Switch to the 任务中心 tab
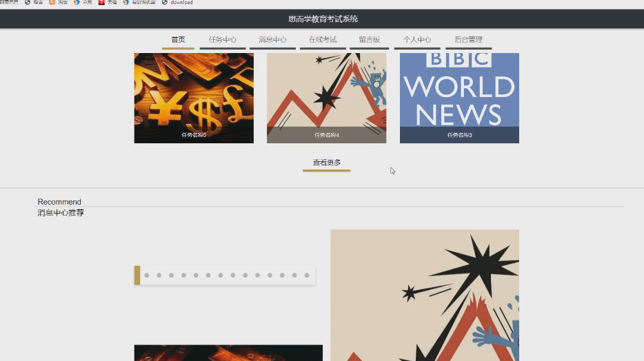The width and height of the screenshot is (644, 361). (x=223, y=40)
